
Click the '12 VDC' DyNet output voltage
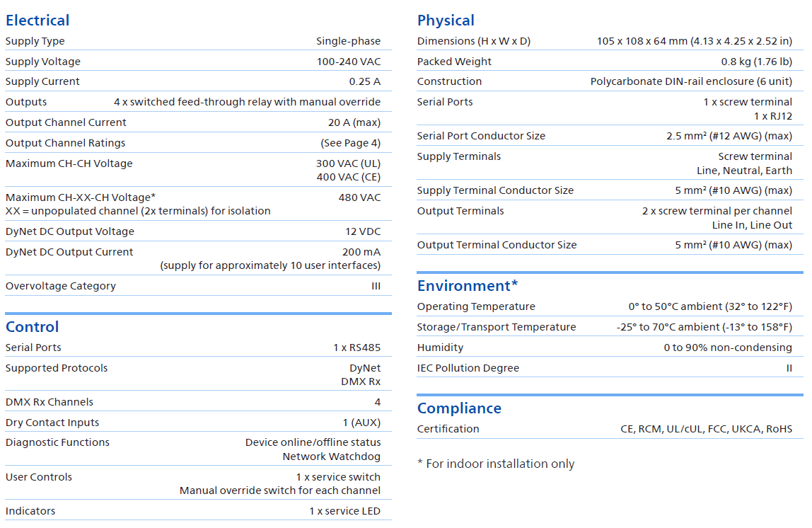click(363, 231)
